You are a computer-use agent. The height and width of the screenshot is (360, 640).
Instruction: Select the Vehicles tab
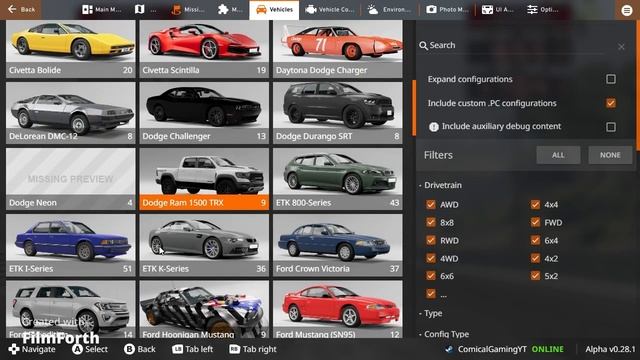pyautogui.click(x=274, y=10)
